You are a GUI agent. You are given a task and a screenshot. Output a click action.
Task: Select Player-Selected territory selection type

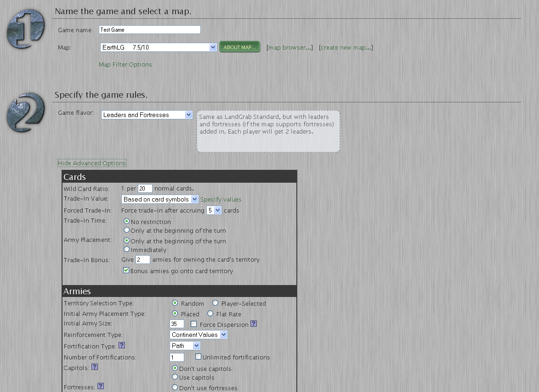(x=216, y=303)
